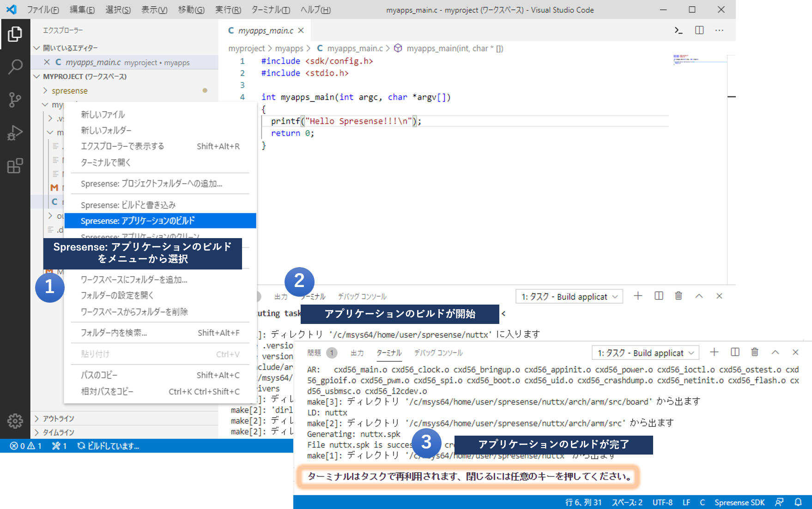This screenshot has width=812, height=509.
Task: Open the Extensions view
Action: coord(15,166)
